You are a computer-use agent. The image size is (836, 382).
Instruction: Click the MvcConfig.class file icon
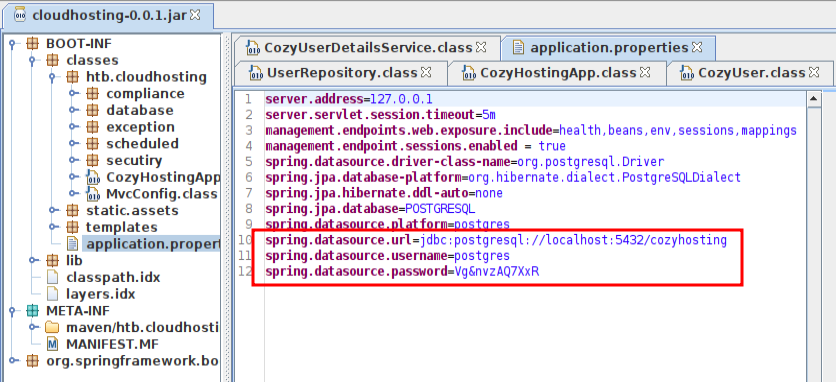pyautogui.click(x=93, y=194)
